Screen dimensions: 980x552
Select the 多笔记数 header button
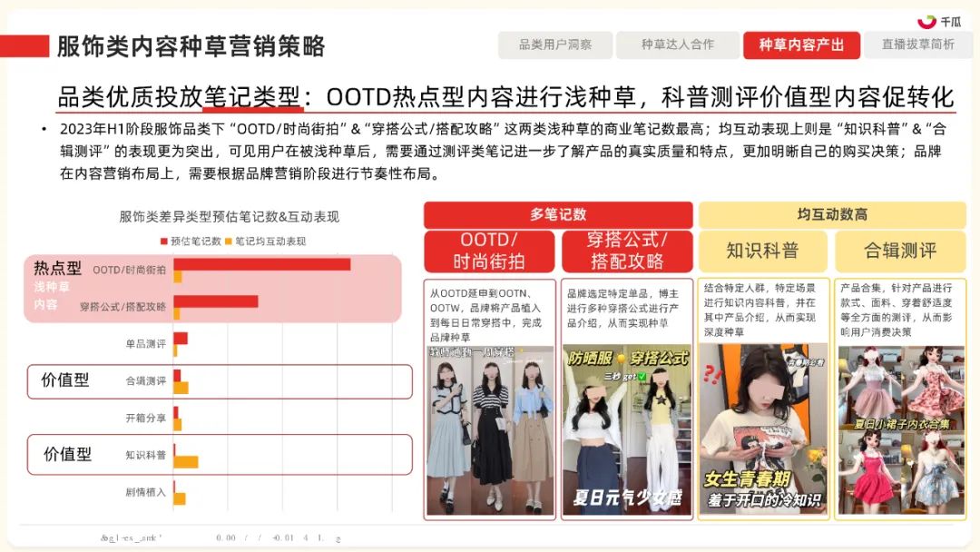[558, 214]
